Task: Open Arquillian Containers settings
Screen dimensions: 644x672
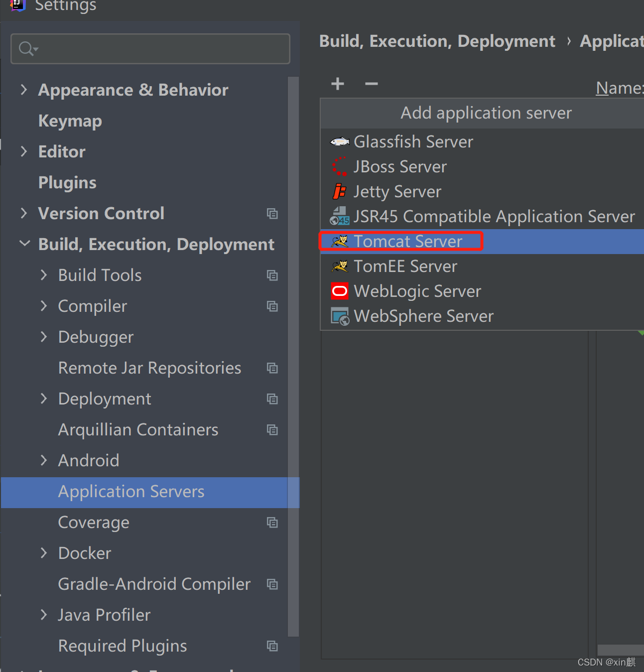Action: pyautogui.click(x=138, y=430)
